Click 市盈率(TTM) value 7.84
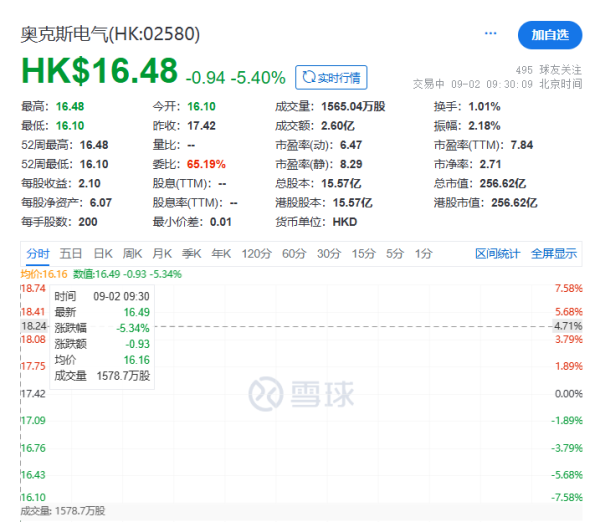Image resolution: width=600 pixels, height=522 pixels. (522, 145)
